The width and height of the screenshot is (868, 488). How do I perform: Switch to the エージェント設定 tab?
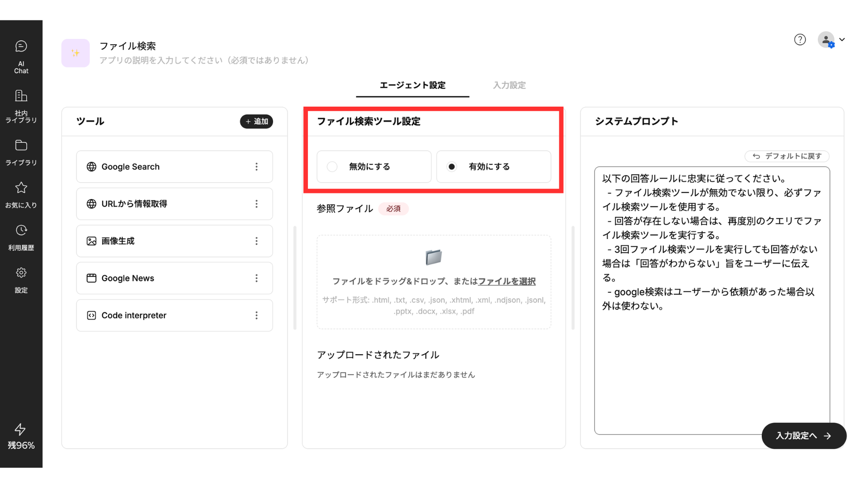tap(412, 85)
